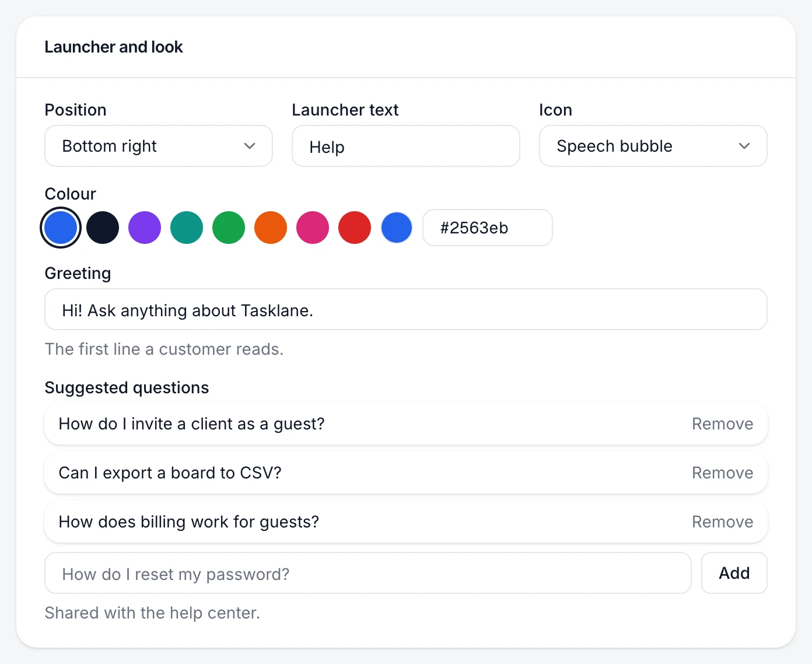Choose the orange colour swatch

pyautogui.click(x=271, y=228)
